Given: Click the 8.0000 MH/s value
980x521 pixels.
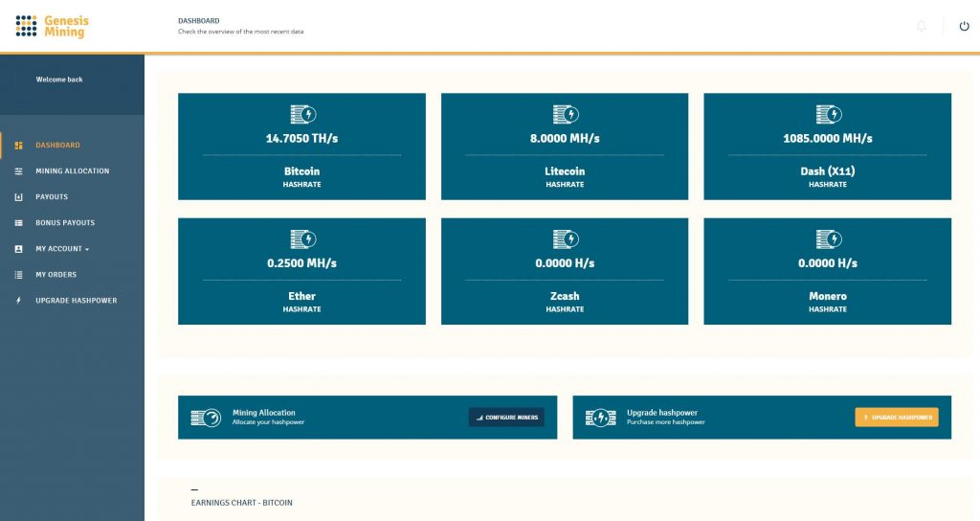Looking at the screenshot, I should [565, 138].
